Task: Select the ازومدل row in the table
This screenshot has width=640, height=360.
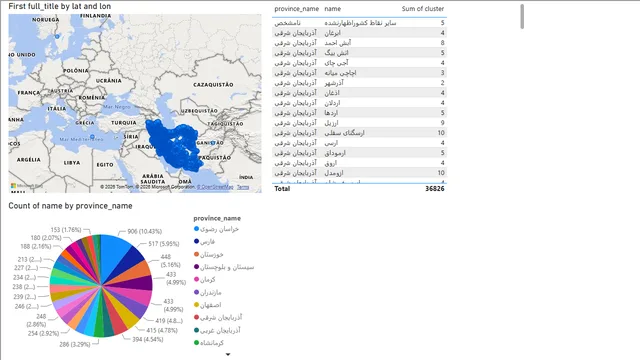Action: [x=359, y=173]
